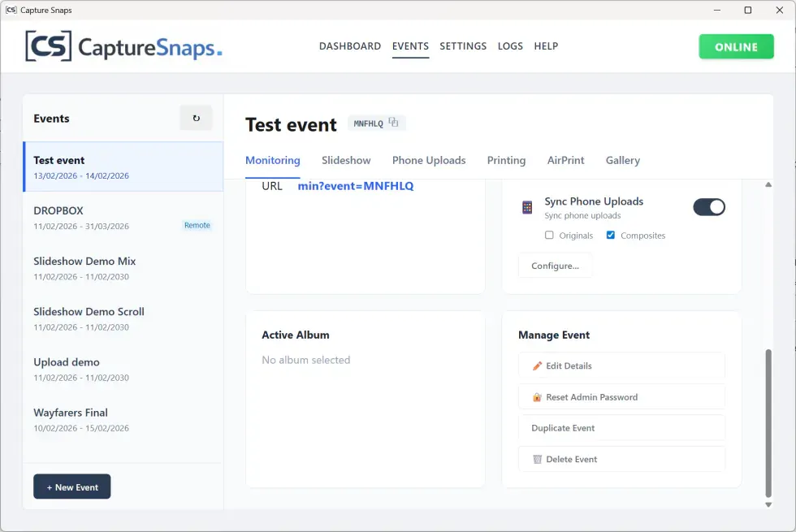This screenshot has width=796, height=532.
Task: Open the Logs menu
Action: tap(510, 46)
